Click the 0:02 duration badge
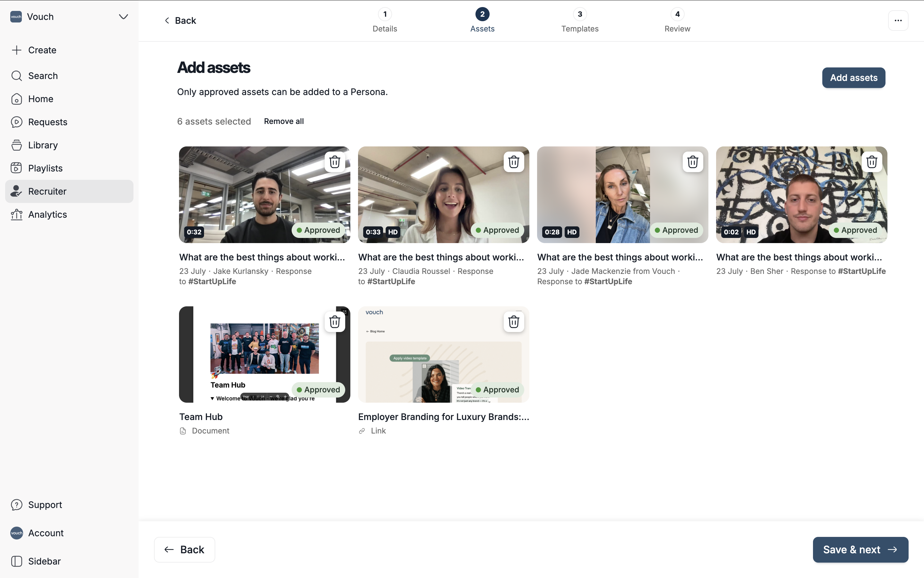The height and width of the screenshot is (578, 924). tap(732, 232)
